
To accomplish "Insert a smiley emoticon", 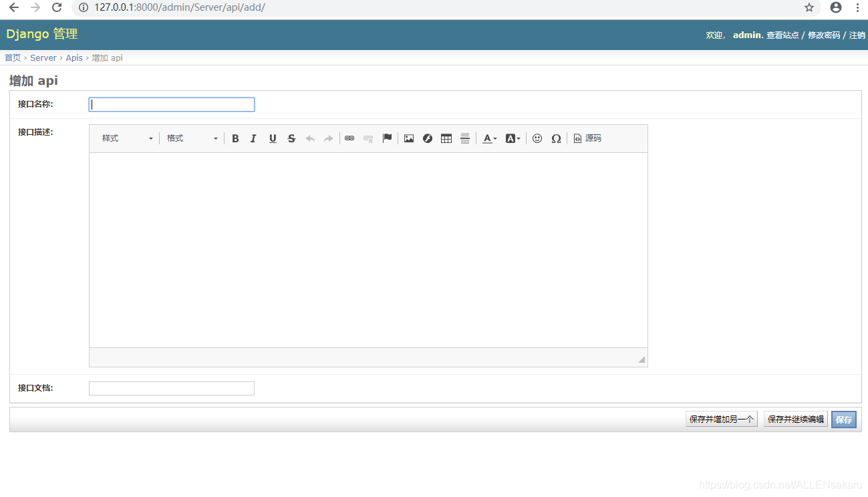I will tap(537, 138).
